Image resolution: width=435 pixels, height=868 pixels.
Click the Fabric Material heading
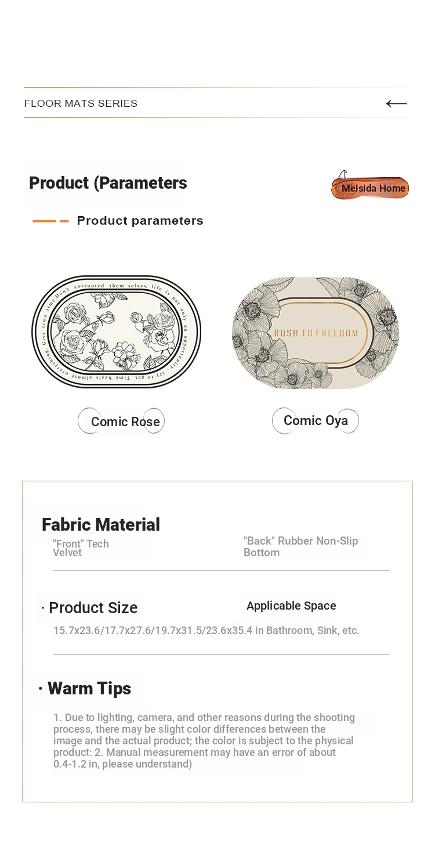point(101,524)
